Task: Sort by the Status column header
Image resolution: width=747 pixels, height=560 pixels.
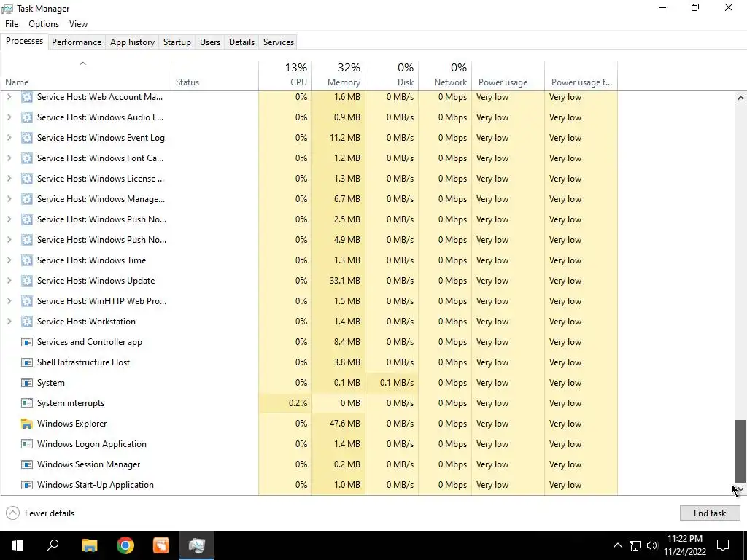Action: pyautogui.click(x=215, y=75)
